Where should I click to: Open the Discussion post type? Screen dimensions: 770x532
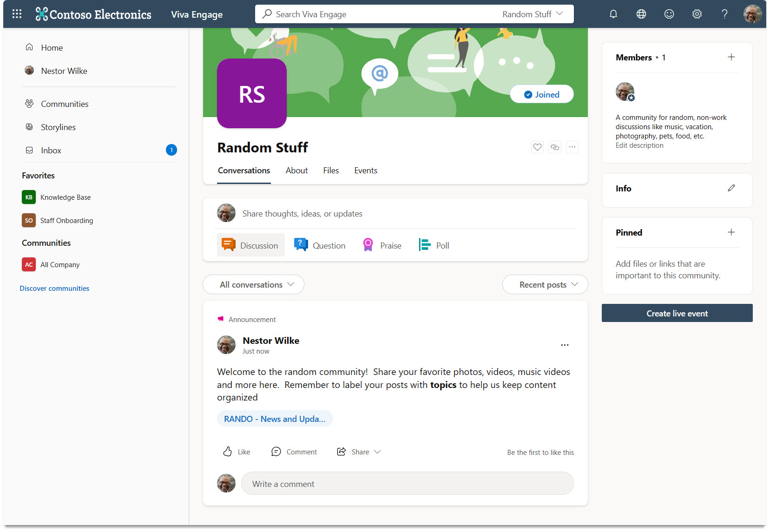(250, 245)
